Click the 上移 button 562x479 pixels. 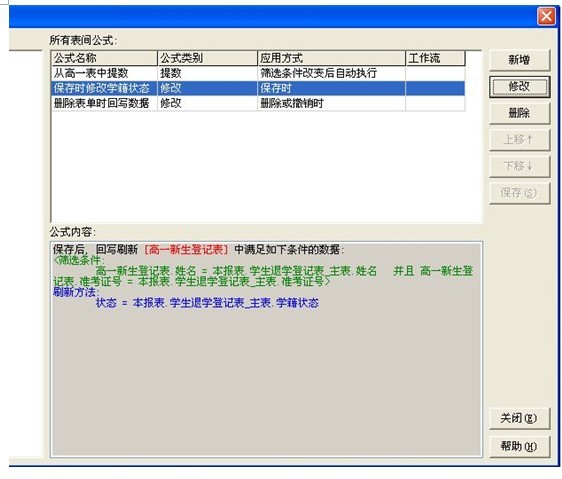tap(519, 140)
